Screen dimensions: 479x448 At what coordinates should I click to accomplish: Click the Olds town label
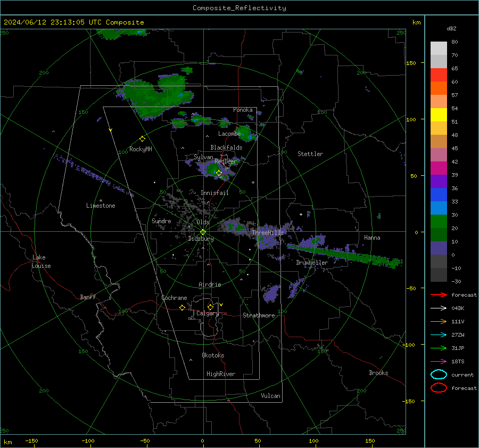pos(203,222)
